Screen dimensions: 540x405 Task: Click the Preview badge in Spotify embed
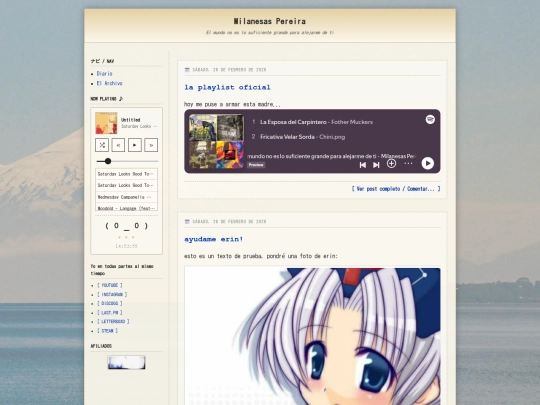tap(256, 165)
